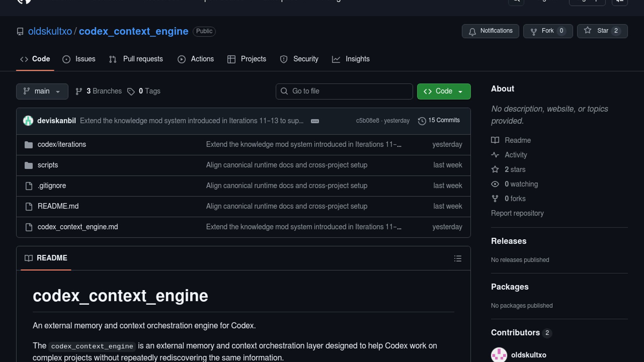Screen dimensions: 644x362
Task: Click the stars icon in About
Action: (x=495, y=170)
